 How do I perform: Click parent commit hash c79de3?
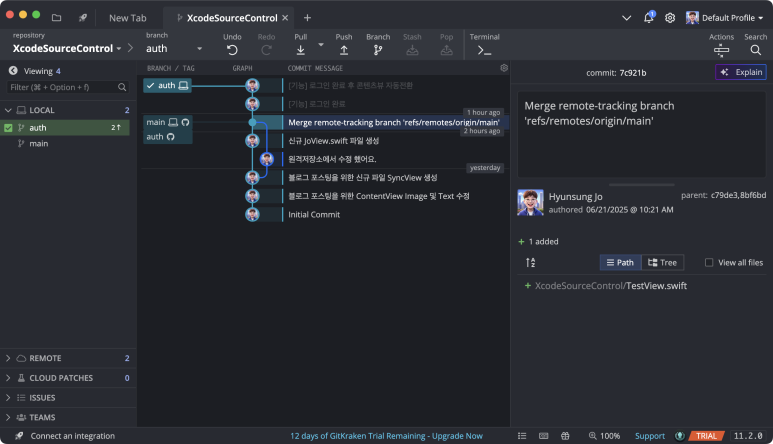point(724,195)
